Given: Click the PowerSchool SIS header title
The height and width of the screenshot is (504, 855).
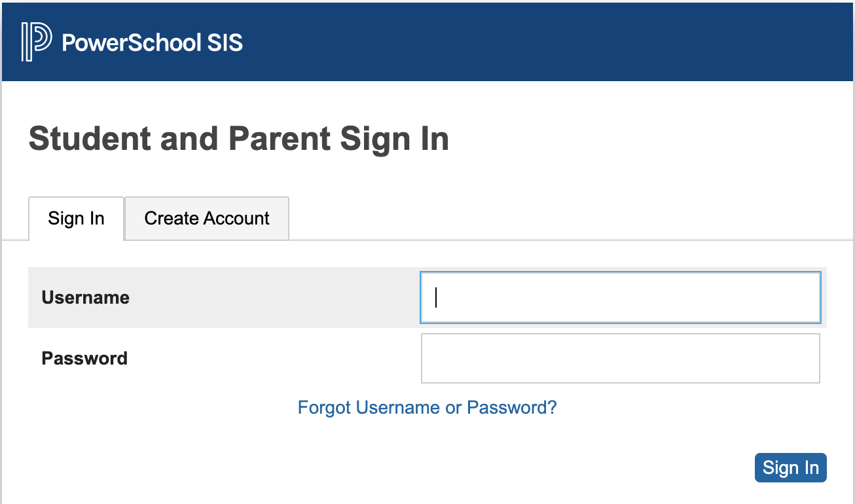Looking at the screenshot, I should pos(152,43).
